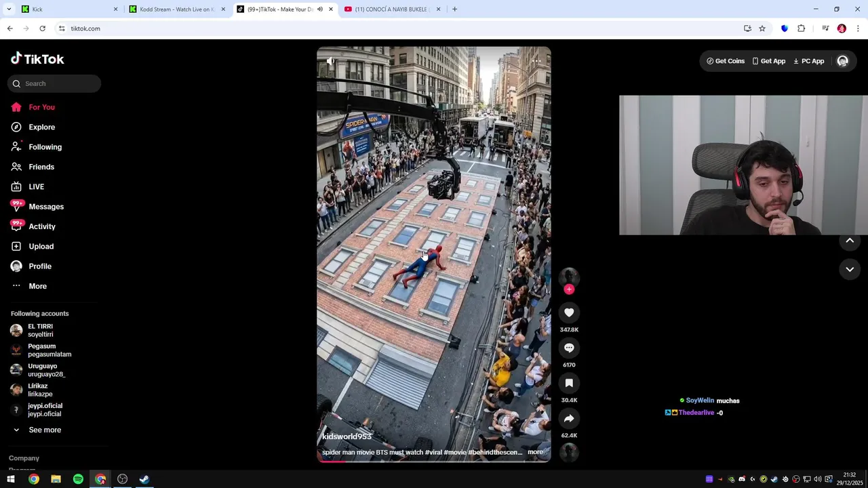Expand See more following accounts

point(37,430)
